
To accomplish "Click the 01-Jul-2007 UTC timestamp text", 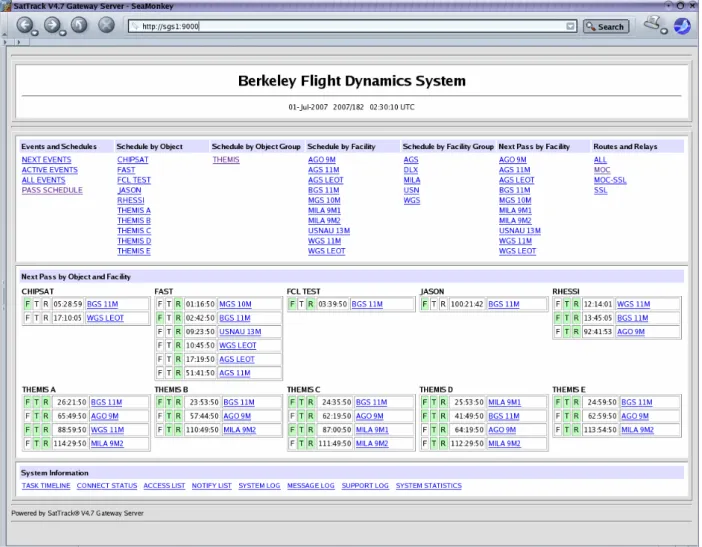I will [x=351, y=107].
